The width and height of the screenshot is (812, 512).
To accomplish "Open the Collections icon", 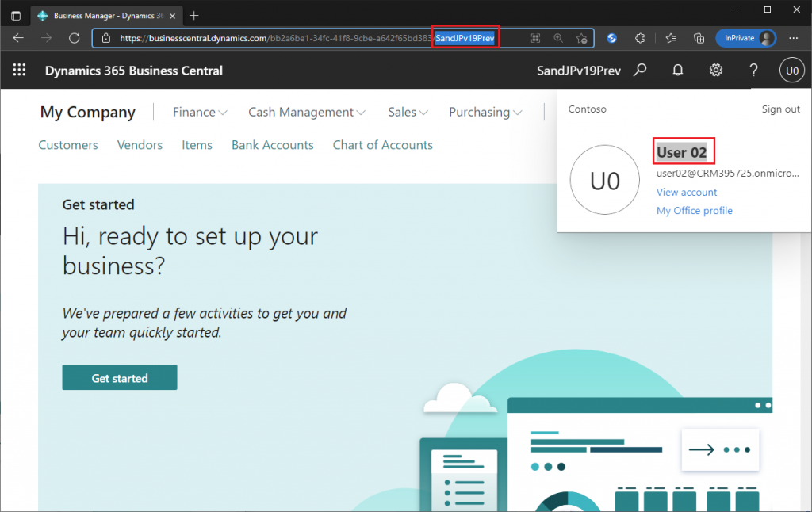I will point(699,38).
